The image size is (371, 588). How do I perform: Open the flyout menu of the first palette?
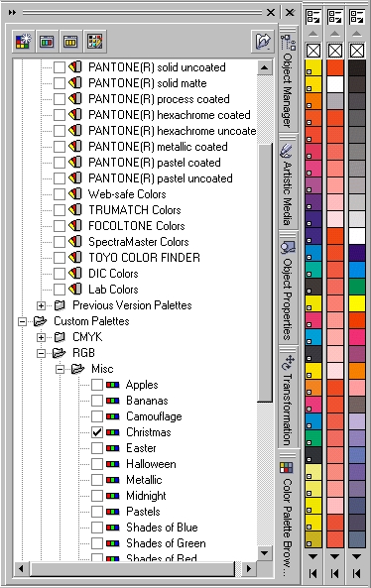click(x=313, y=17)
